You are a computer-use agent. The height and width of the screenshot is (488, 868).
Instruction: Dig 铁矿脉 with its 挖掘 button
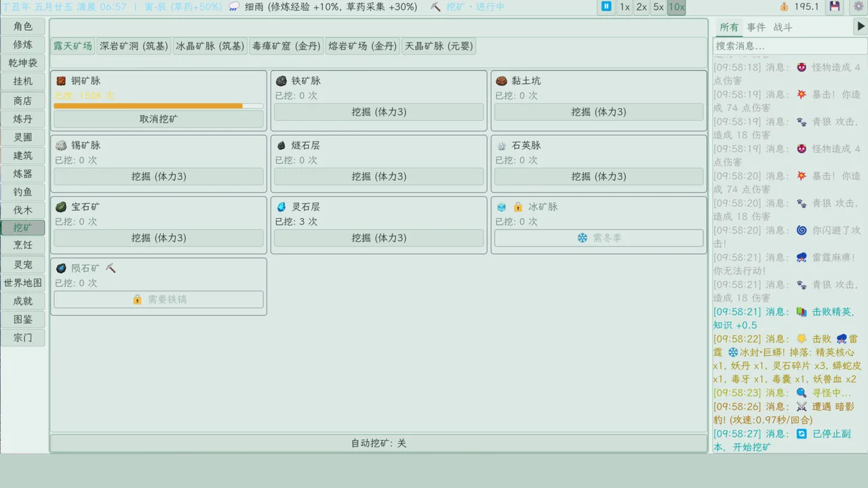pyautogui.click(x=379, y=112)
